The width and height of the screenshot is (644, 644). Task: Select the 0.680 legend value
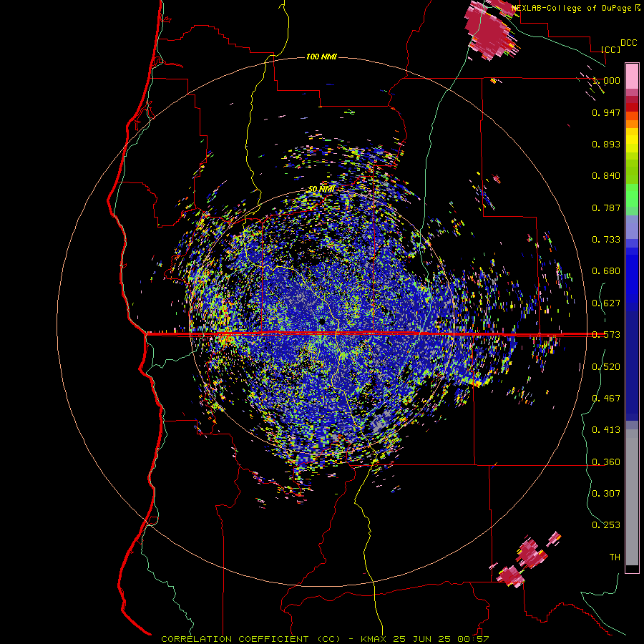click(606, 271)
